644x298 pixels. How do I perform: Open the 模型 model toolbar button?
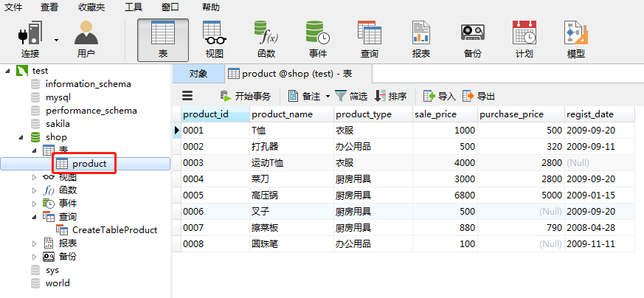tap(576, 40)
